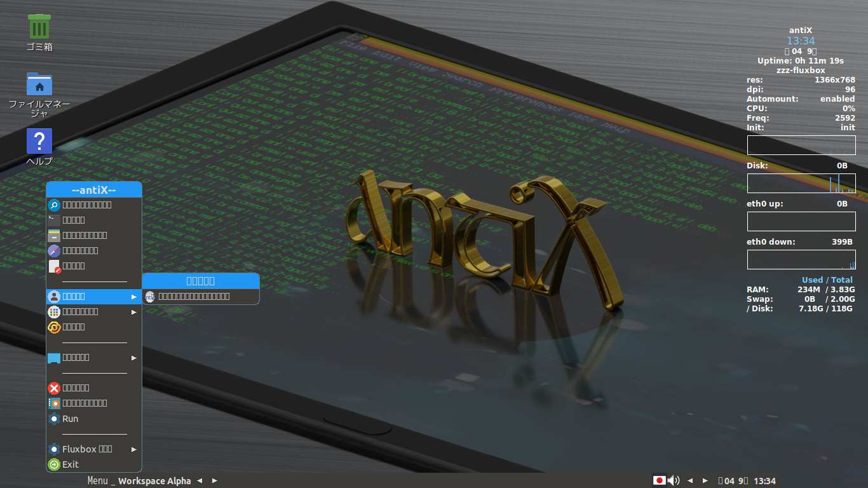The height and width of the screenshot is (488, 868).
Task: Choose Run from the antiX menu
Action: [94, 419]
